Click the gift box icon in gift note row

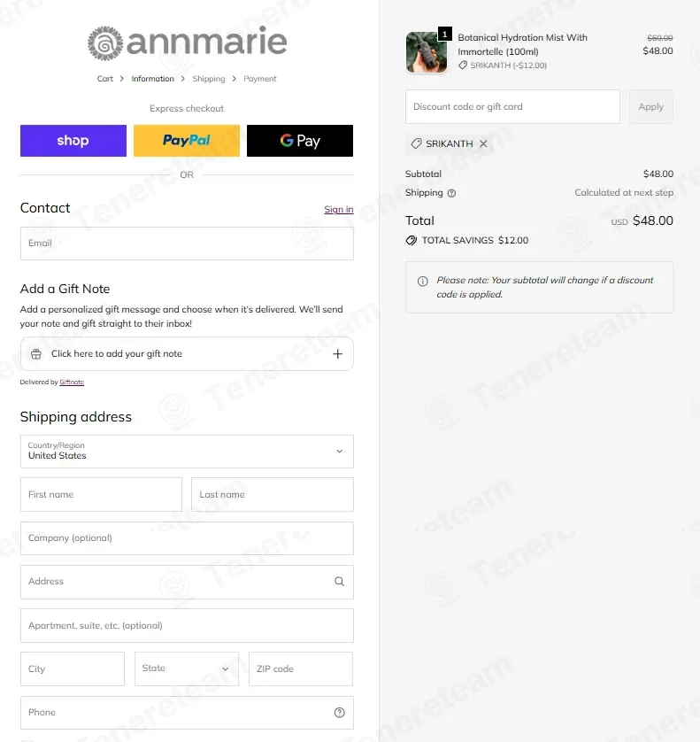point(36,354)
